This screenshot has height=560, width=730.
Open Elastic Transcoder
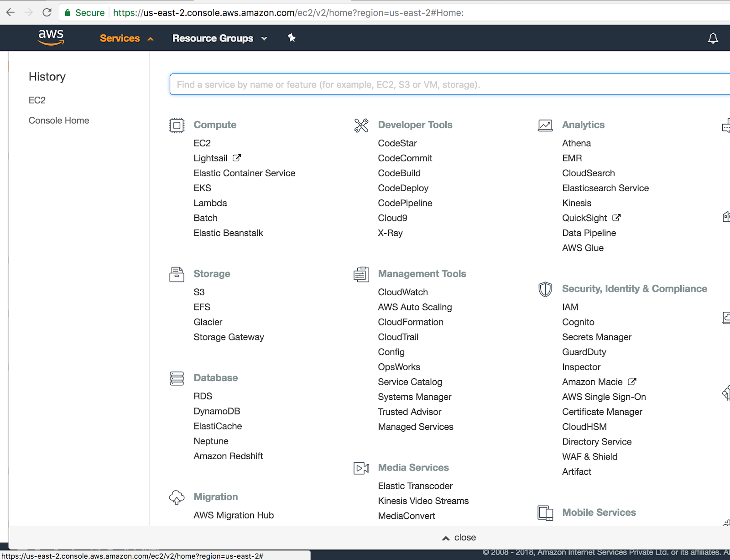[416, 486]
